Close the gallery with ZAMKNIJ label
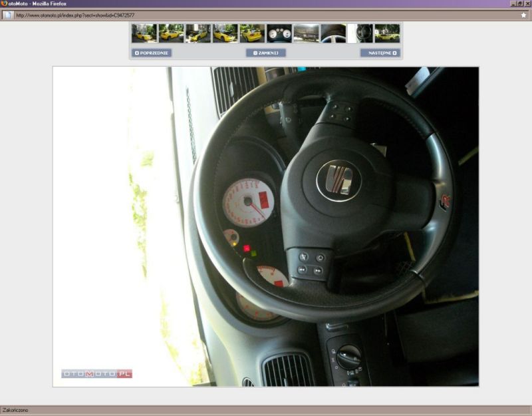The image size is (532, 416). [269, 53]
